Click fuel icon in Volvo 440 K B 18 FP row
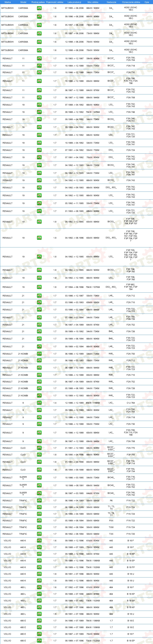The width and height of the screenshot is (153, 644). click(39, 567)
